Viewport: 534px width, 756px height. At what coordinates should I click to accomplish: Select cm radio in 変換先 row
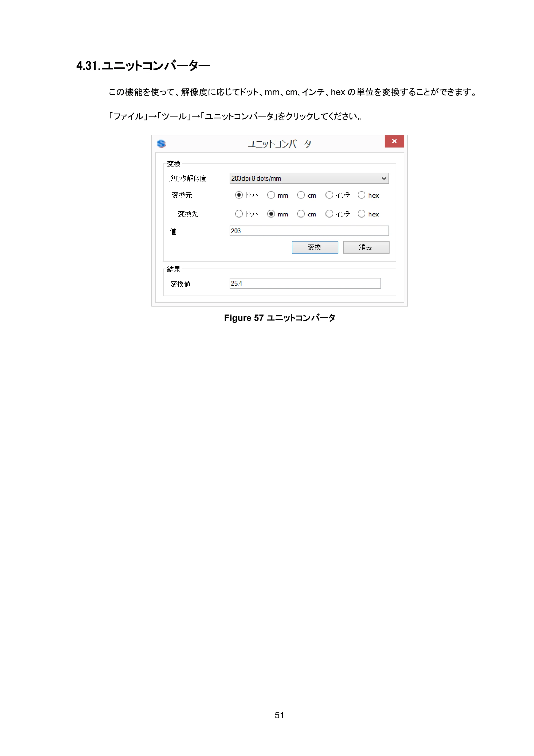tap(301, 214)
